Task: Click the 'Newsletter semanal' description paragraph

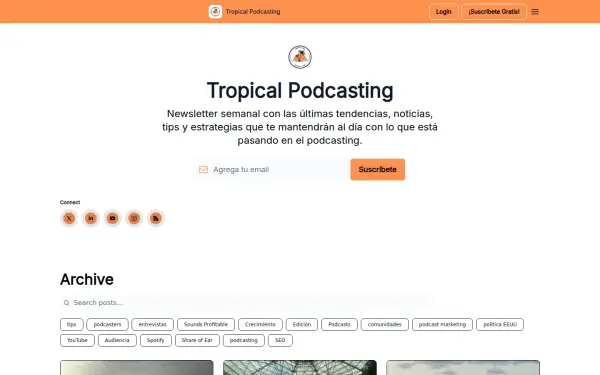Action: (300, 127)
